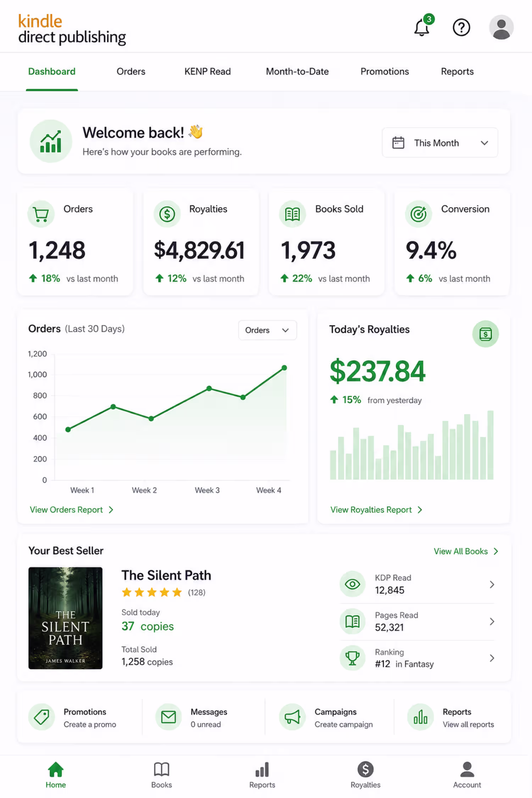The image size is (532, 798).
Task: Open Books in the bottom navigation
Action: [x=162, y=775]
